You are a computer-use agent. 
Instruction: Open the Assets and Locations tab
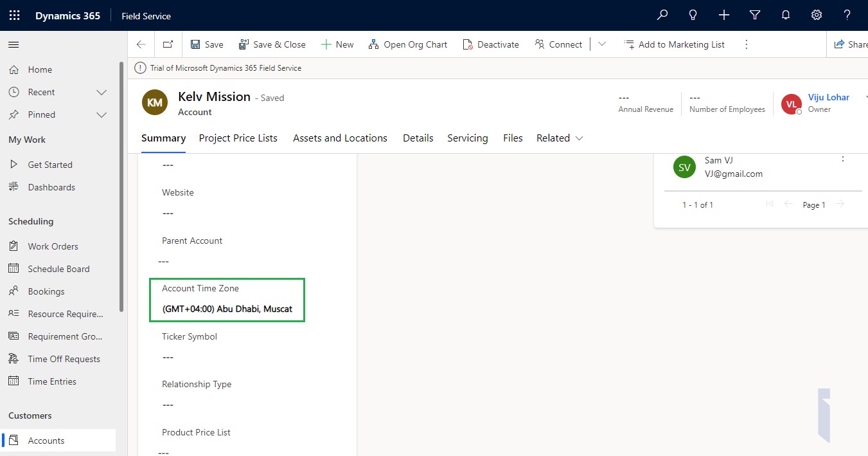coord(340,138)
